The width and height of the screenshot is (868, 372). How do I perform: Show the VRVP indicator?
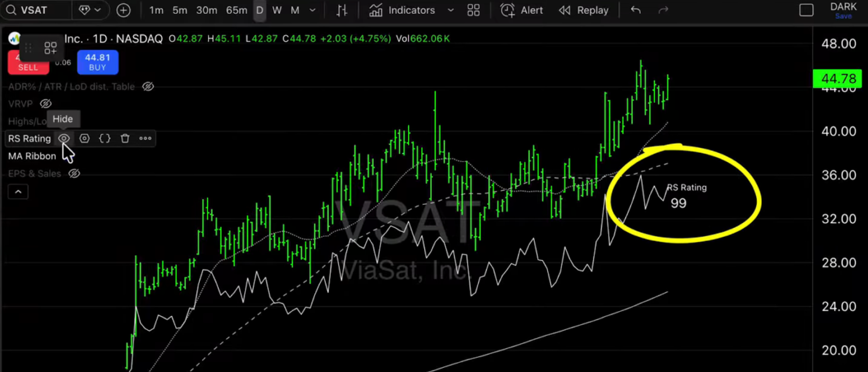pos(46,104)
